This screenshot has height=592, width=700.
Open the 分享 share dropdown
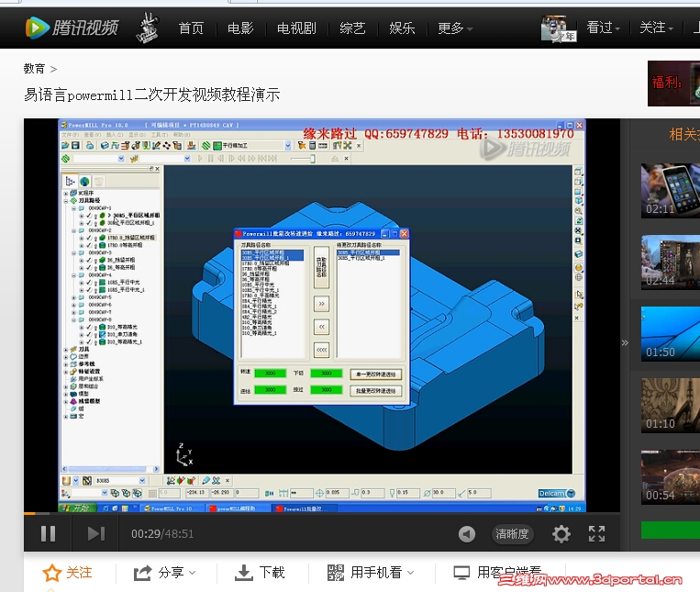(x=165, y=573)
